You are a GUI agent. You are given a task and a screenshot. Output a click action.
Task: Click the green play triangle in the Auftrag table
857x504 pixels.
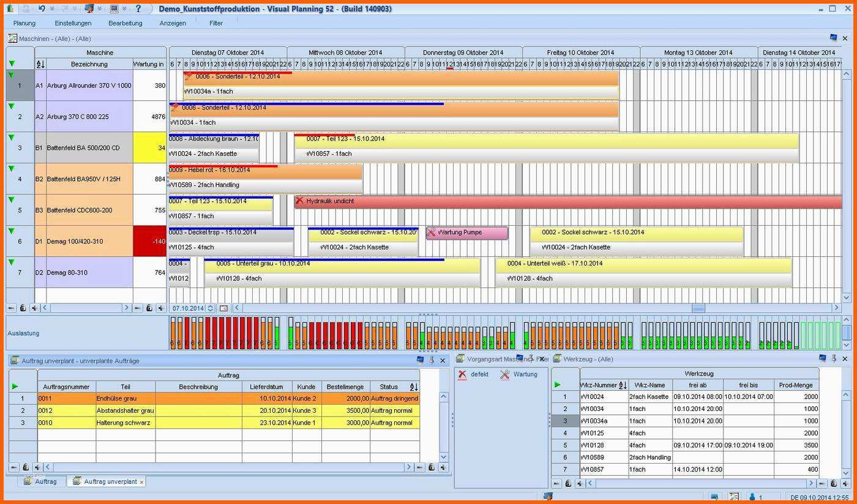(15, 386)
